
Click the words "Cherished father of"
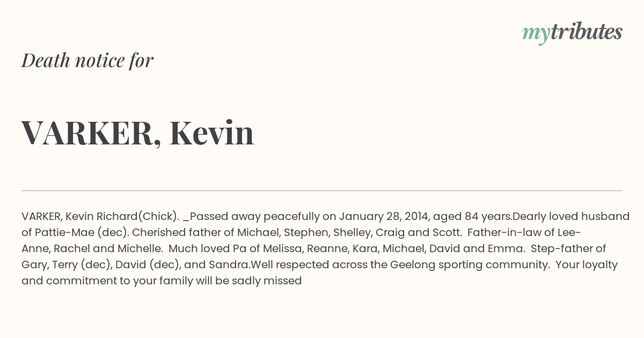tap(184, 233)
